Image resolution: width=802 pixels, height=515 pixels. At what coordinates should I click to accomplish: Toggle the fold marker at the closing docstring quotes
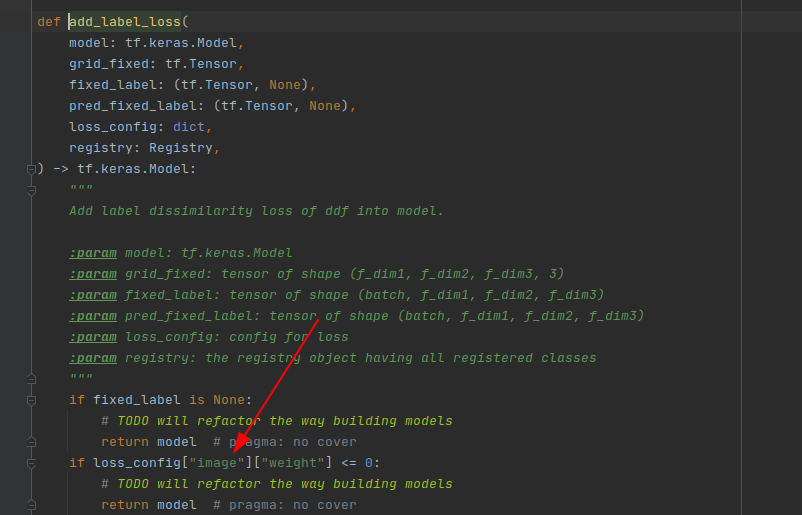(x=31, y=379)
